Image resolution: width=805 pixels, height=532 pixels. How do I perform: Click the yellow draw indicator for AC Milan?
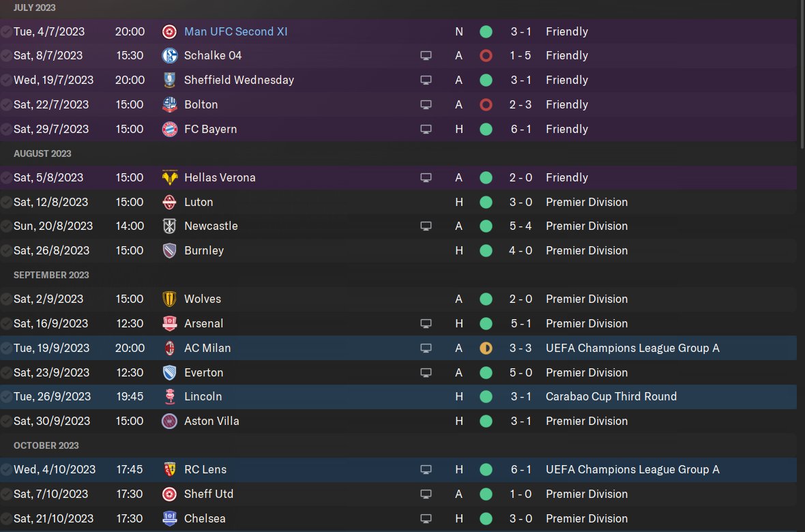(486, 348)
